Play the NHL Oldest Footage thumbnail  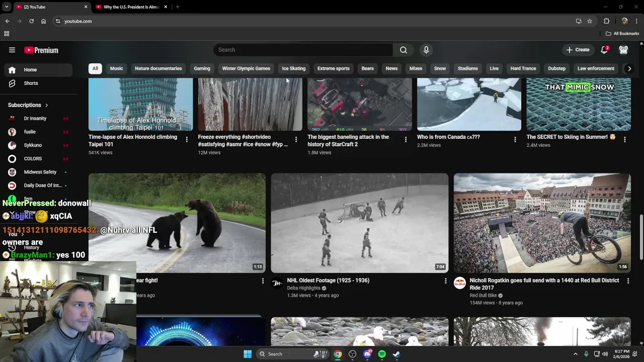359,223
